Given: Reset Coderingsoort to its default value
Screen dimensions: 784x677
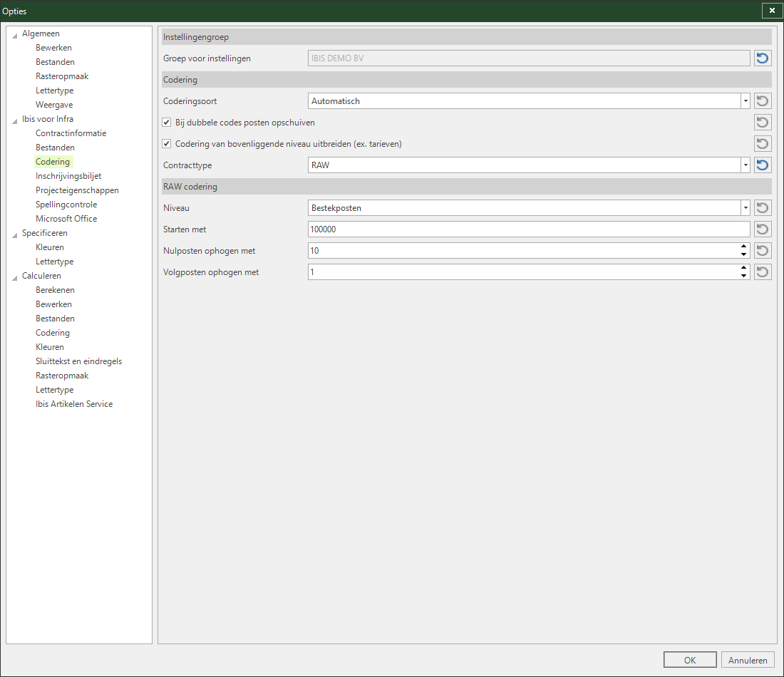Looking at the screenshot, I should 763,101.
